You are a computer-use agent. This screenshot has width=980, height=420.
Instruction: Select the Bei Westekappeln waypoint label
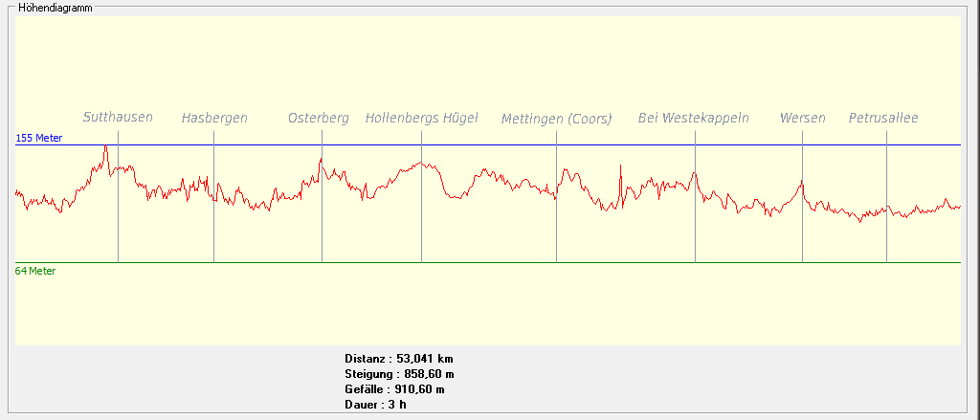694,119
